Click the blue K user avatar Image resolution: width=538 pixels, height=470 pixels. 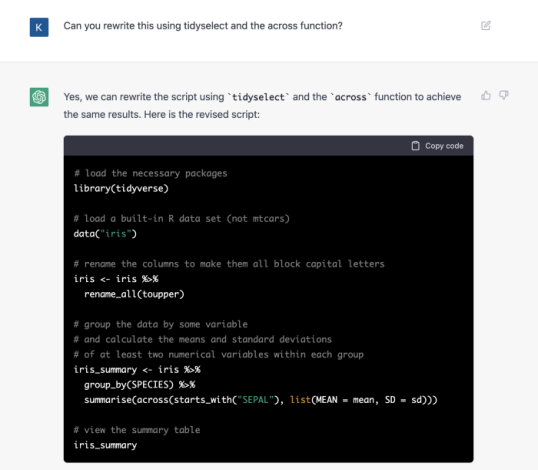pyautogui.click(x=39, y=27)
